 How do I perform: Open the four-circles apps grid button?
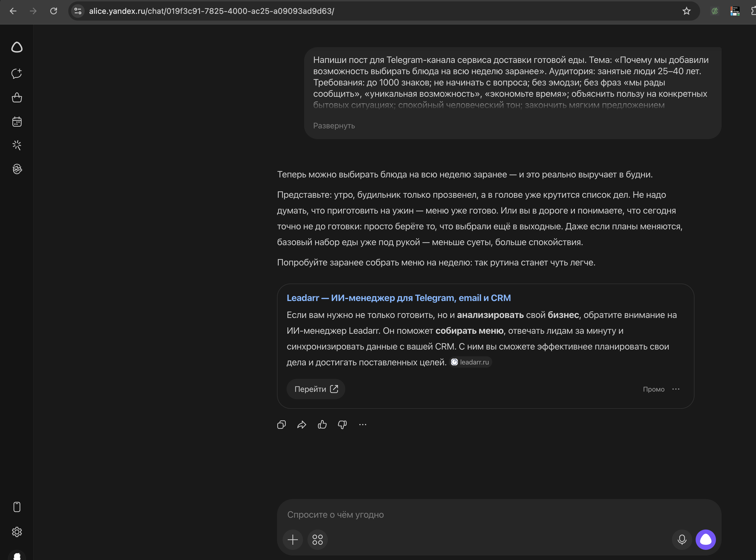tap(318, 539)
